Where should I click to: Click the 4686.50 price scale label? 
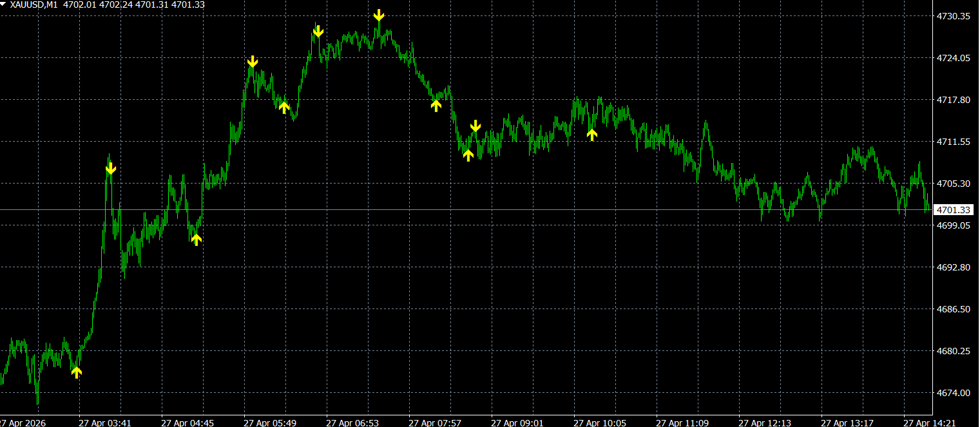pyautogui.click(x=953, y=309)
